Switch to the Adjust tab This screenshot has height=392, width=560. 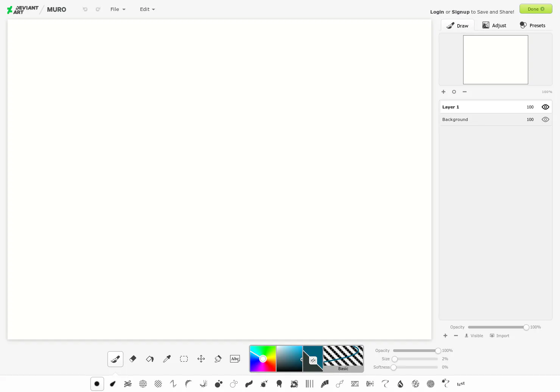tap(494, 25)
